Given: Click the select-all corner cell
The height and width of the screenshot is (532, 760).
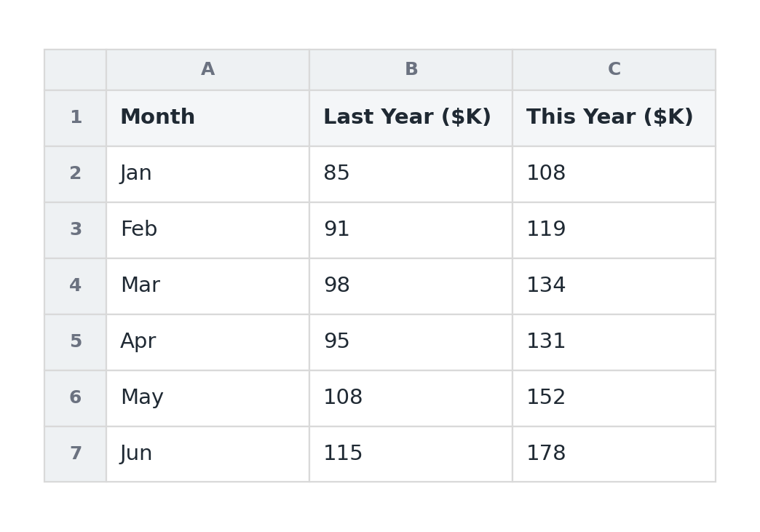Looking at the screenshot, I should 75,69.
